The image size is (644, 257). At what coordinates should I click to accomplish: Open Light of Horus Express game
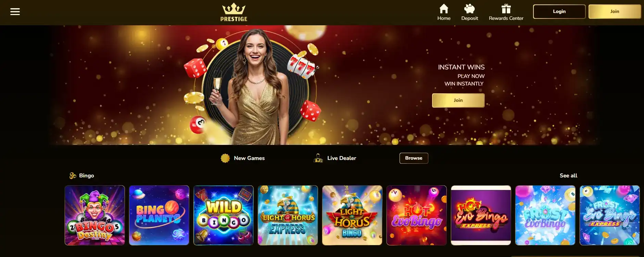(288, 215)
